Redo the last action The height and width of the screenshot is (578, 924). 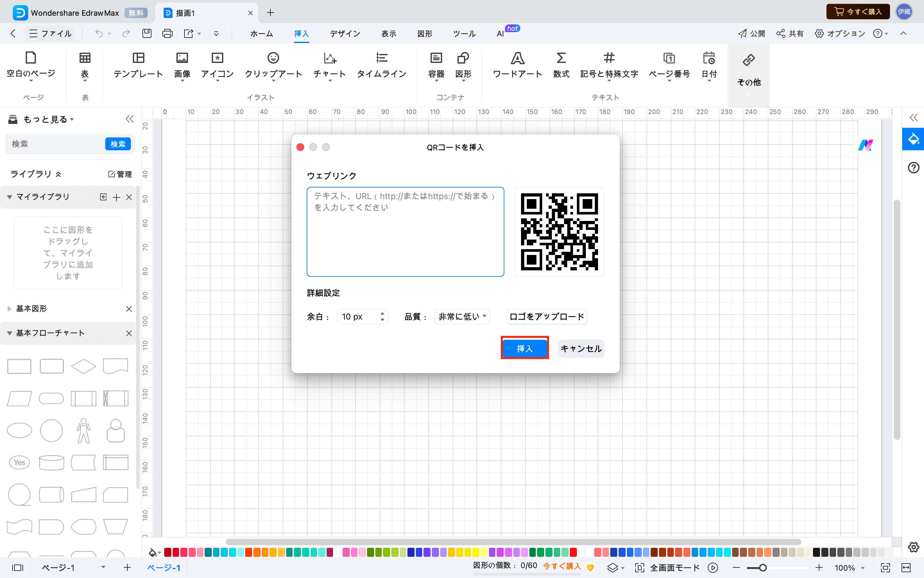[126, 34]
